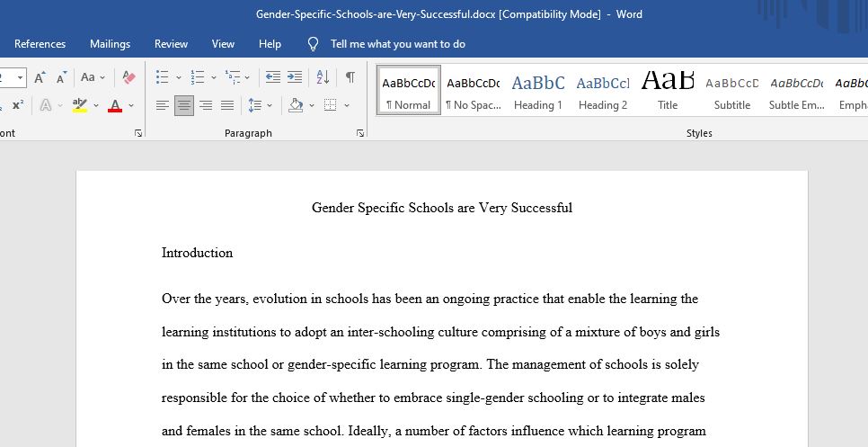Align text to the right
The width and height of the screenshot is (868, 447).
pos(206,105)
